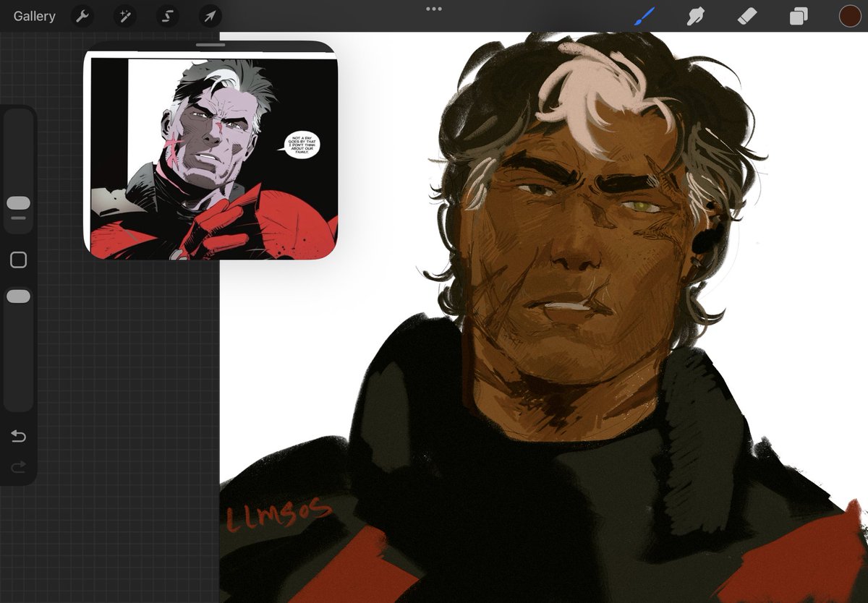Click the brush opacity slider handle
This screenshot has width=868, height=603.
click(18, 296)
